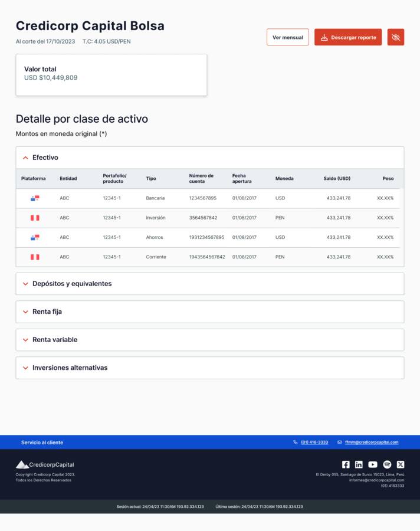420x531 pixels.
Task: Open the Facebook icon in footer
Action: 346,464
